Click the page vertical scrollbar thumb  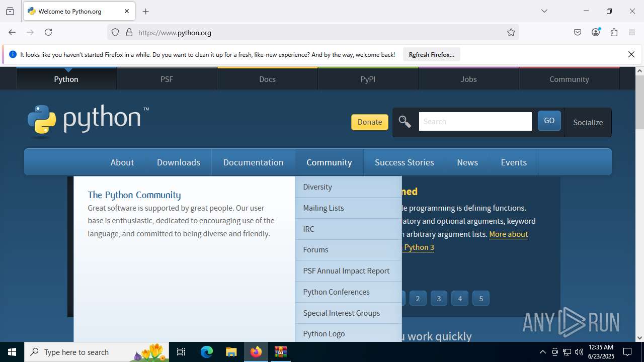639,102
